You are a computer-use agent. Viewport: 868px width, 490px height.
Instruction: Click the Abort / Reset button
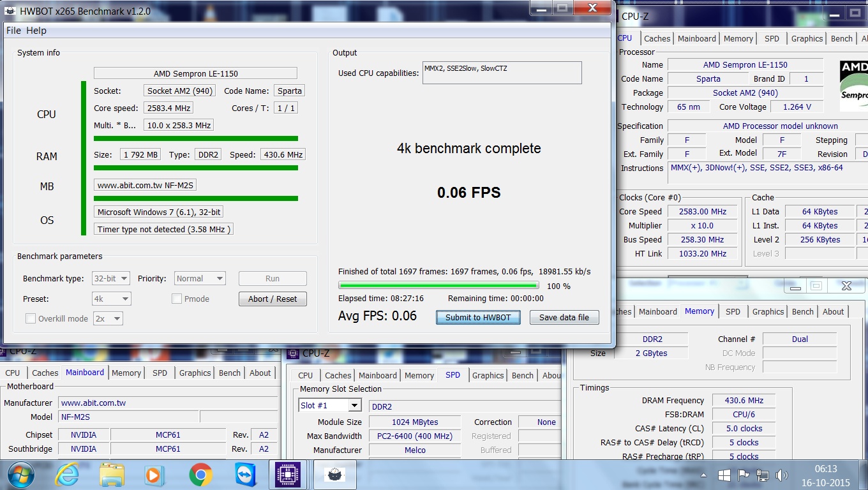click(x=273, y=299)
